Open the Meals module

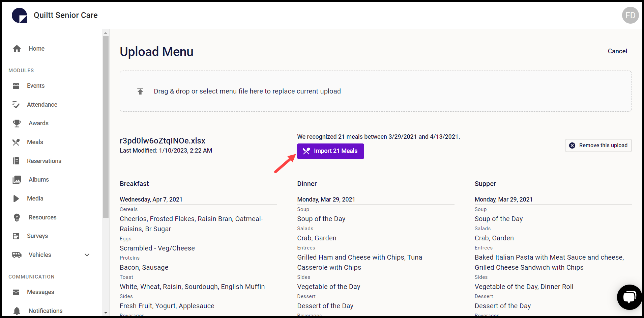tap(35, 142)
